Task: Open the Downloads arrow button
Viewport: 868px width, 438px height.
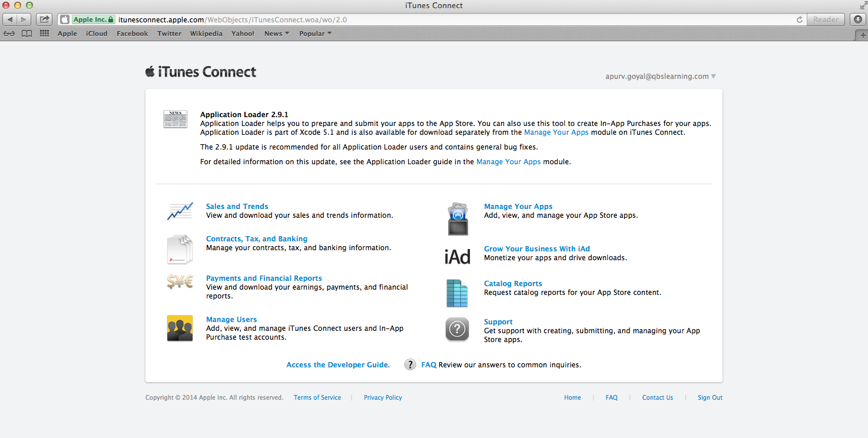Action: [858, 19]
